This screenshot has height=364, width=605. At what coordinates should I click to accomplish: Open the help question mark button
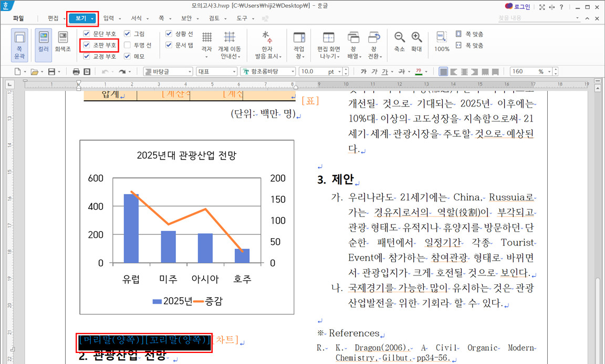click(x=561, y=7)
